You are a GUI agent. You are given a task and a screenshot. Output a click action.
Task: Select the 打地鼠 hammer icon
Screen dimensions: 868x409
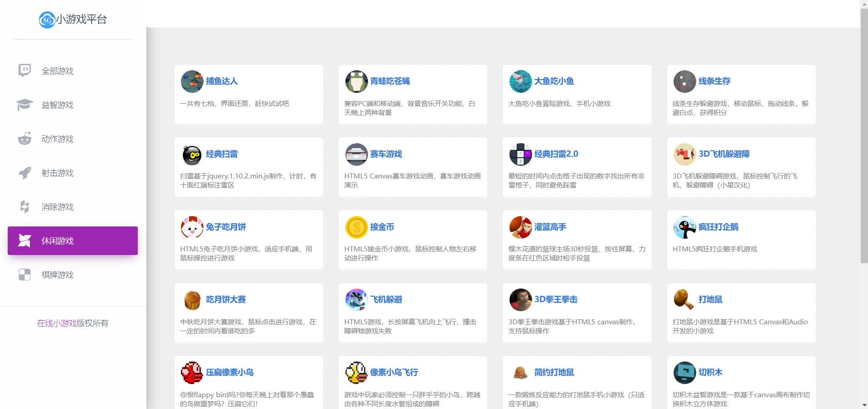[684, 299]
